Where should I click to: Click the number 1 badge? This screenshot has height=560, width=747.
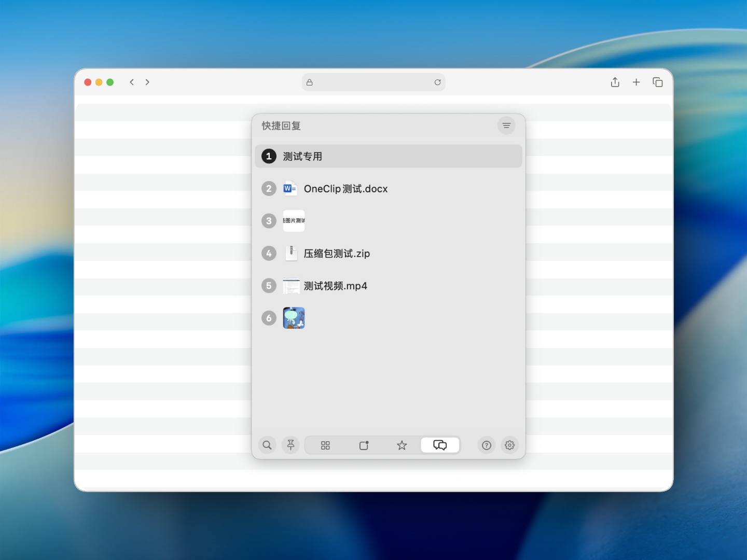point(269,156)
